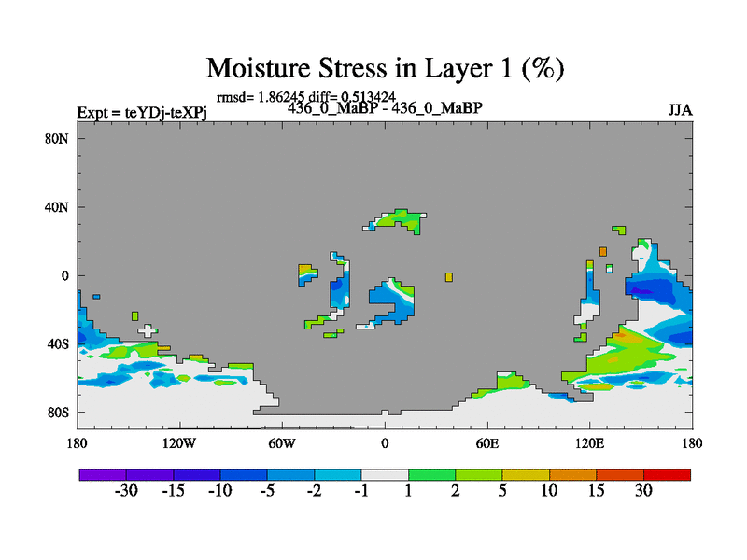Select the orange swatch between 10 and 15
This screenshot has height=560, width=747.
(572, 475)
